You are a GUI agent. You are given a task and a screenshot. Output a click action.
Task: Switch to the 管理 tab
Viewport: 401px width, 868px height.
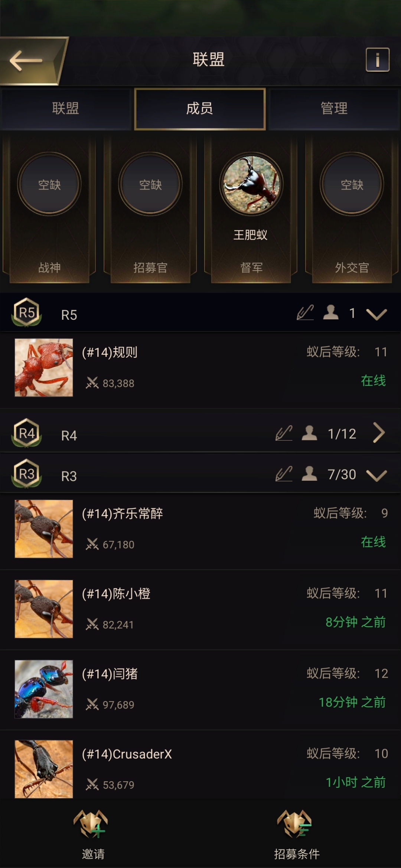point(334,109)
